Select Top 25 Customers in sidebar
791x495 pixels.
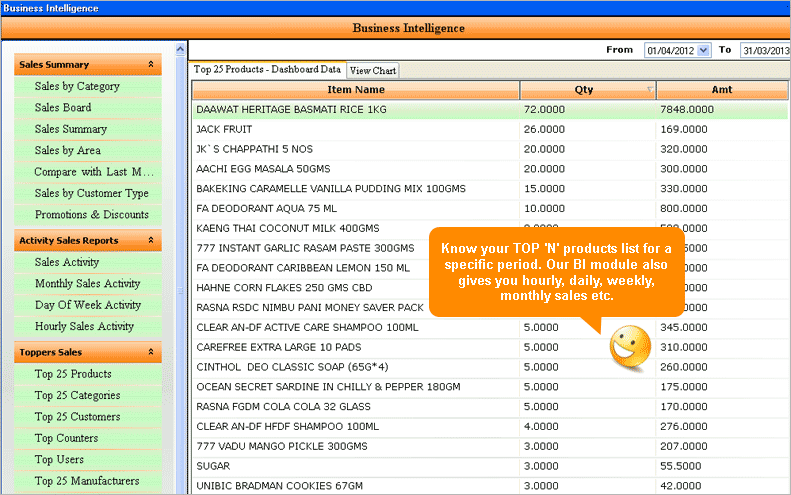[77, 417]
